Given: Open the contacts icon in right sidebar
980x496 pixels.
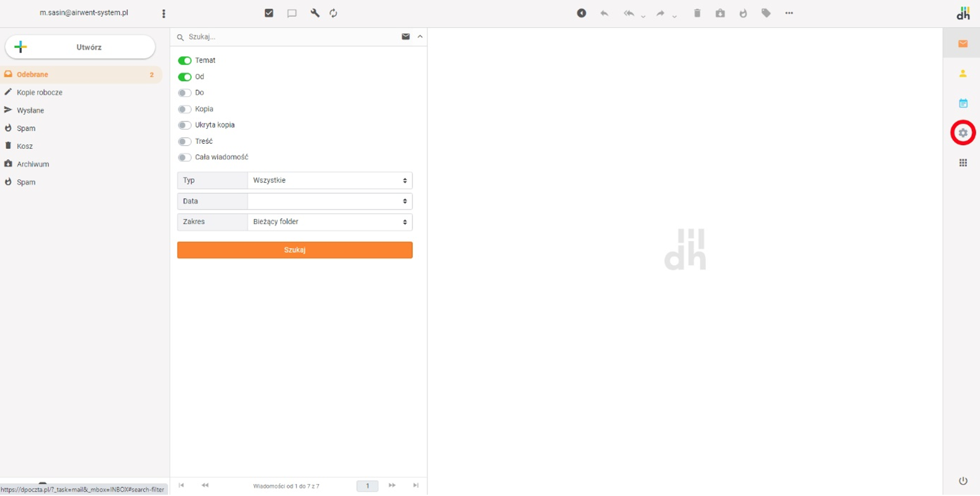Looking at the screenshot, I should pos(963,74).
